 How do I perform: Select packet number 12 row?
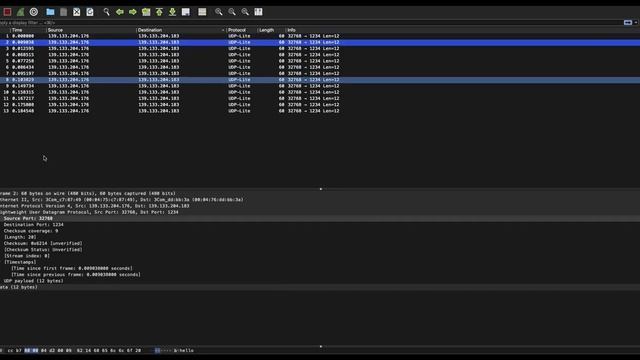tap(320, 105)
